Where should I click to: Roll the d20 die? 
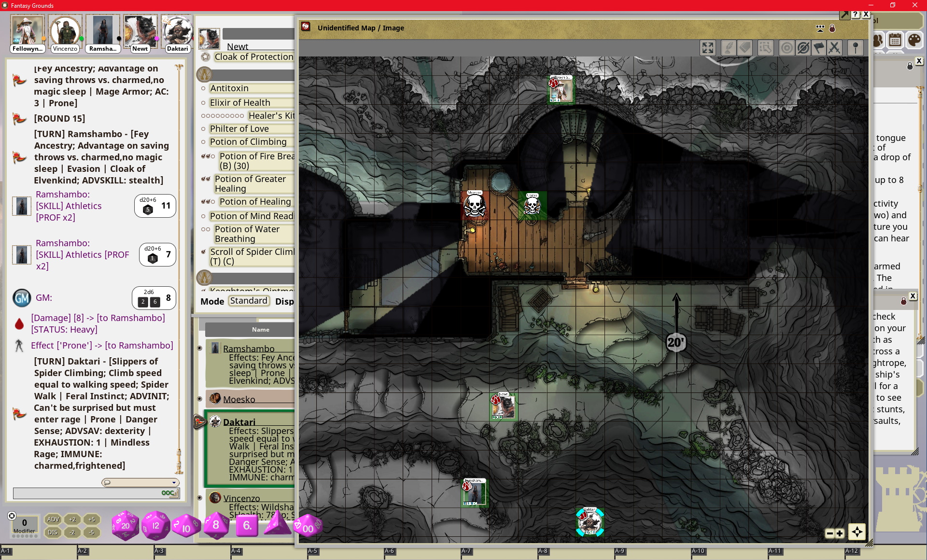click(126, 525)
